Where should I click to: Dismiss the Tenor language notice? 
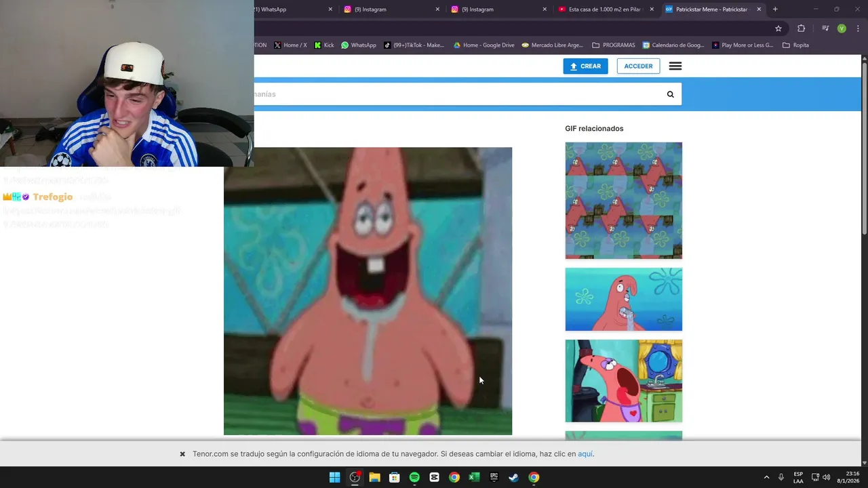tap(182, 454)
